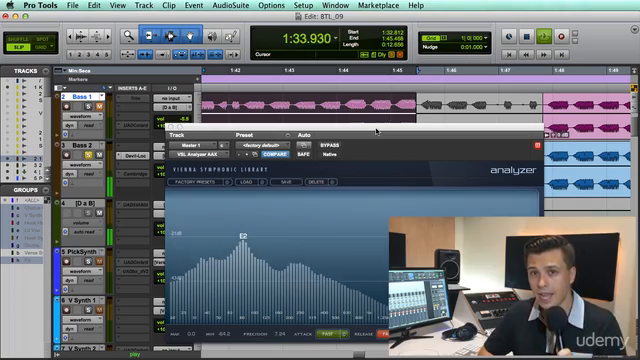Viewport: 640px width, 360px height.
Task: Mute the Bass 1 track
Action: [99, 107]
